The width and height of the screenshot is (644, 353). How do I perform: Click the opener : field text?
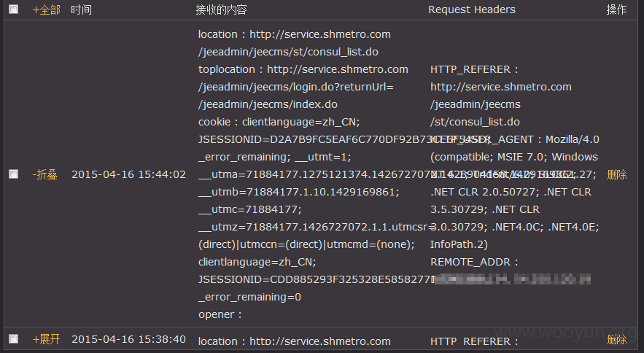pyautogui.click(x=220, y=314)
